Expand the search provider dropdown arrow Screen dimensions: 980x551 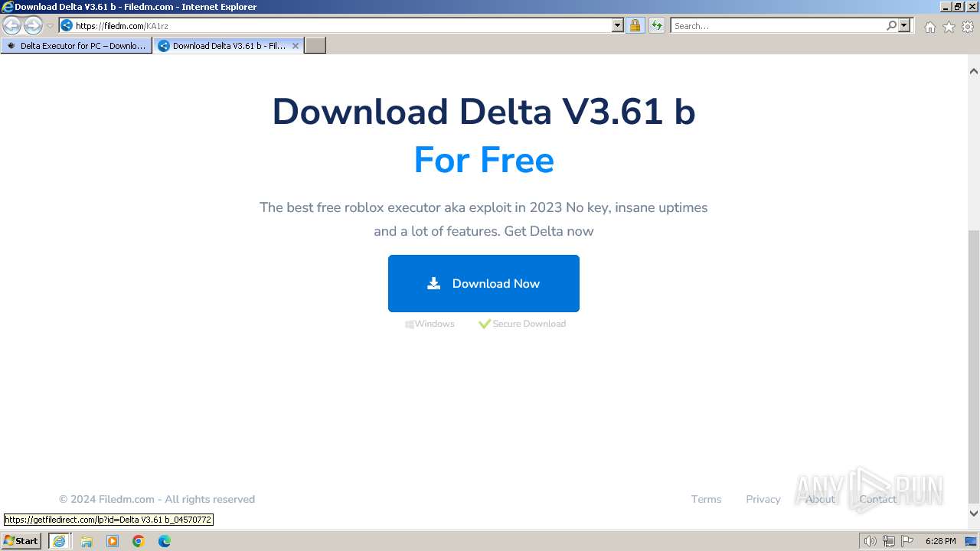[904, 25]
